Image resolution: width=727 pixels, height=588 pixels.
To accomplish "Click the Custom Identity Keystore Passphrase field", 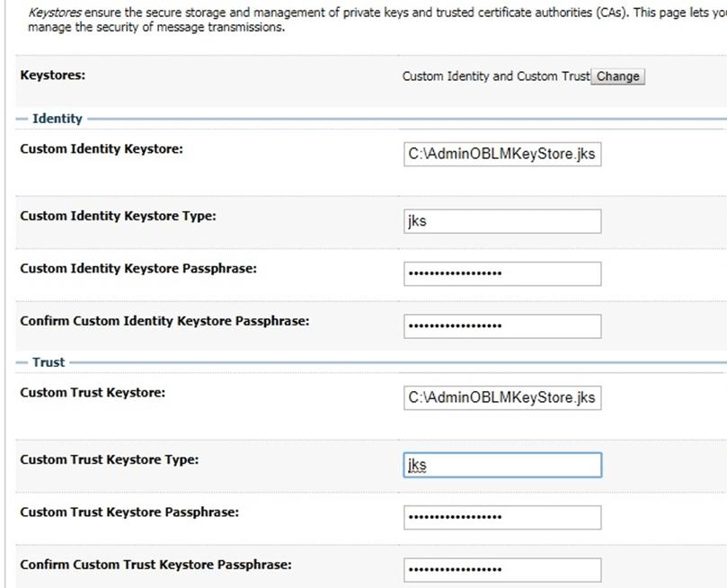I will [502, 273].
